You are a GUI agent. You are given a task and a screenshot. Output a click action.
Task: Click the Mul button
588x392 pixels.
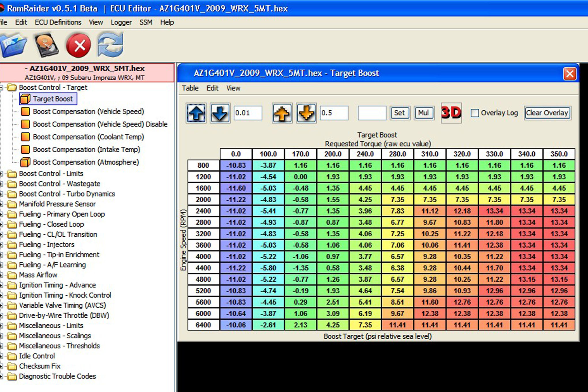click(424, 113)
